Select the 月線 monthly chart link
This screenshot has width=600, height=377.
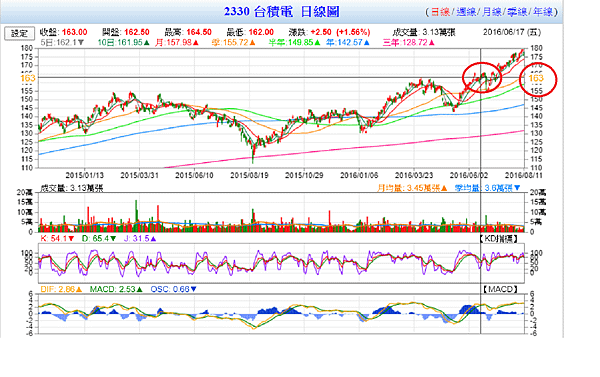[491, 12]
